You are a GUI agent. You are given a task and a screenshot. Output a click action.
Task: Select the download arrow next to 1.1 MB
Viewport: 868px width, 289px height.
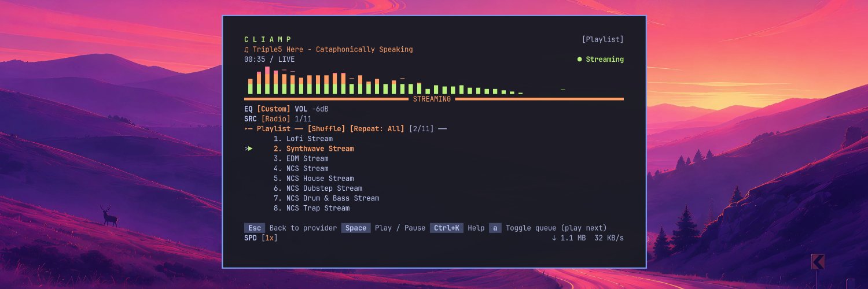554,238
